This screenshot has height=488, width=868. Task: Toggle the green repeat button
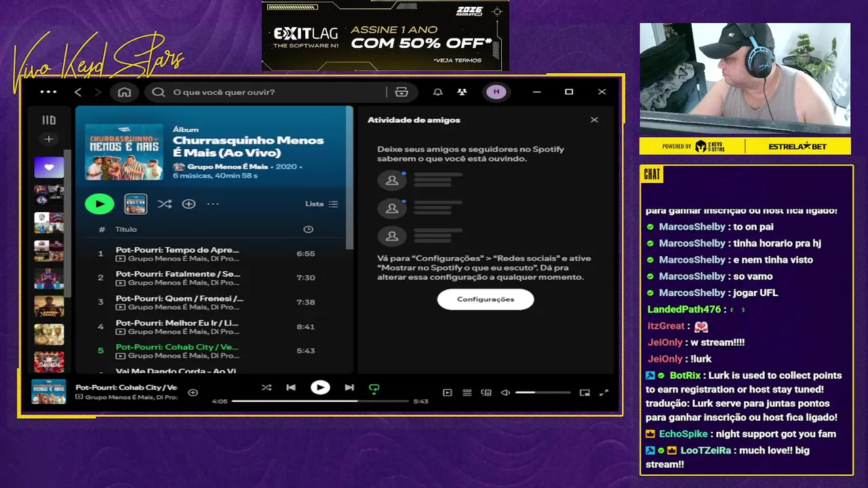(x=374, y=388)
